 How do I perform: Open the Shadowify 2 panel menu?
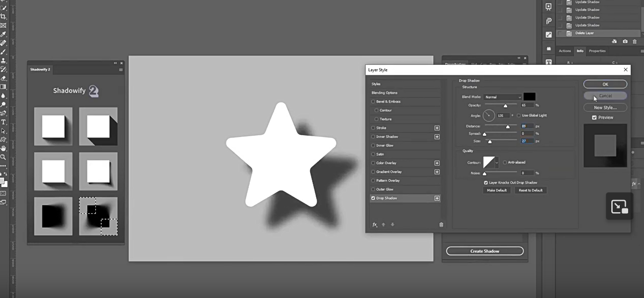(x=120, y=70)
